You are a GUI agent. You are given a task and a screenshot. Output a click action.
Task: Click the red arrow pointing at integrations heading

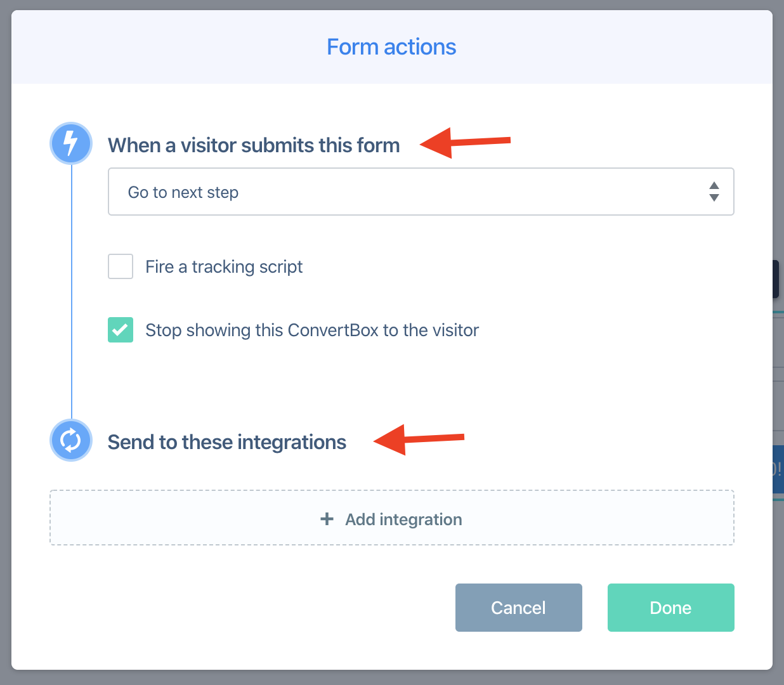coord(419,440)
